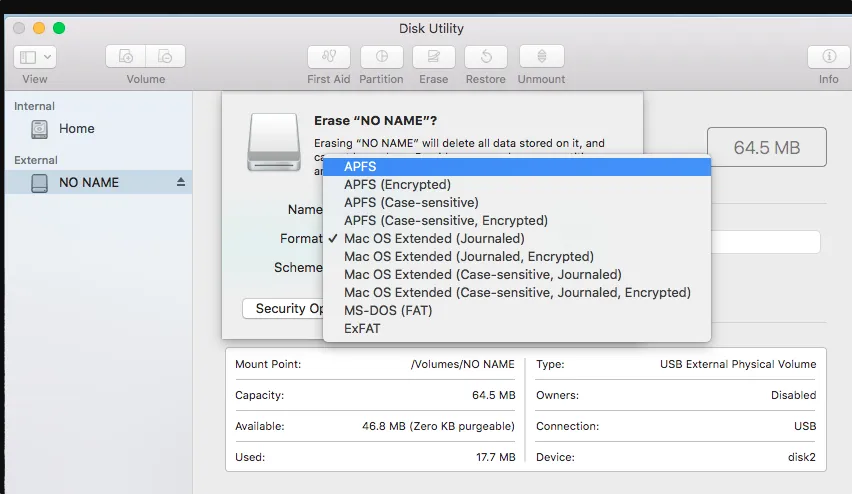Eject the NO NAME volume
Screen dimensions: 852x494
181,182
